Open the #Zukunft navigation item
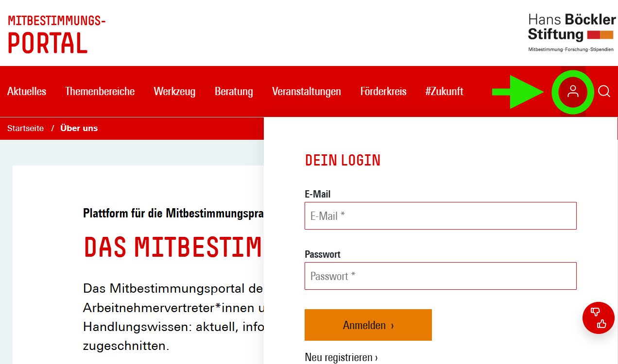This screenshot has width=618, height=364. [x=444, y=91]
